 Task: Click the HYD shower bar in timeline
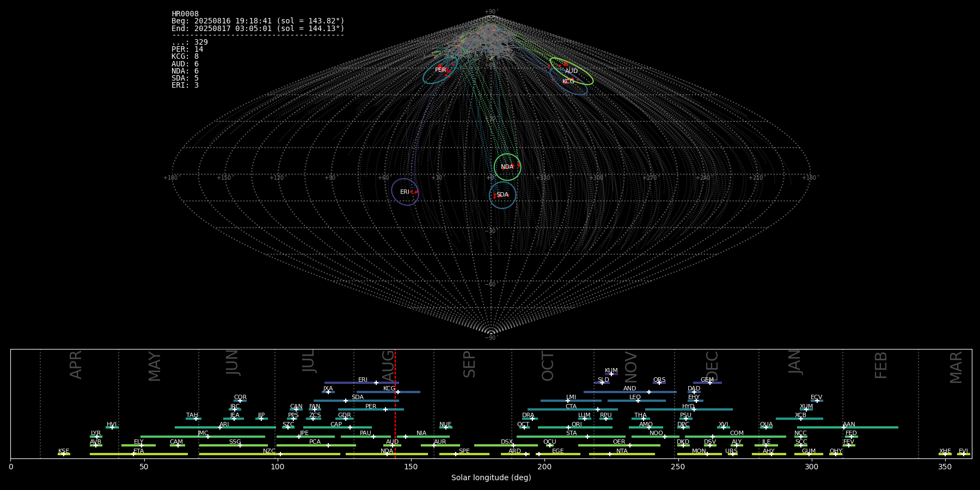click(x=689, y=409)
